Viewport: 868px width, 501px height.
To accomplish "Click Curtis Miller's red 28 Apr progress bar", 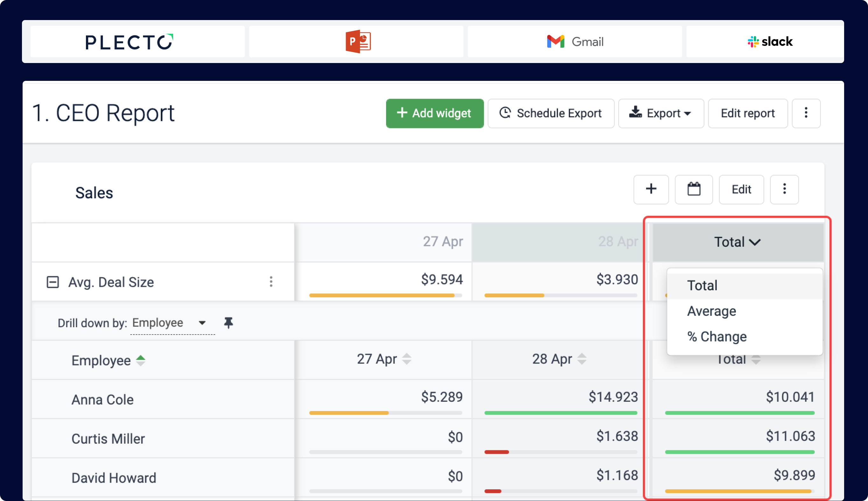I will click(497, 452).
